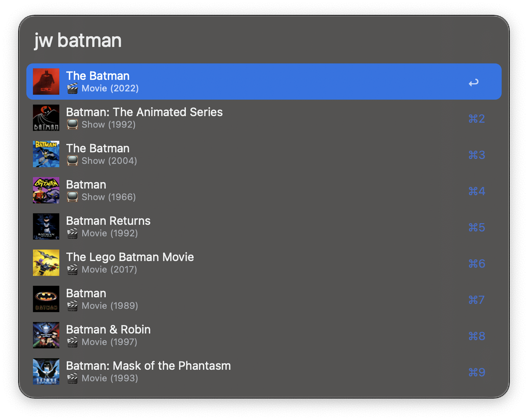The height and width of the screenshot is (420, 528).
Task: Click the clapperboard icon beside Movie (2022)
Action: click(x=72, y=88)
